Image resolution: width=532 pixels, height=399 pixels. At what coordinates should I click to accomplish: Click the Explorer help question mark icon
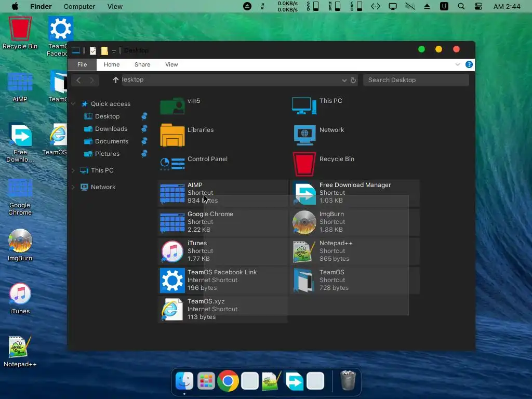coord(469,64)
